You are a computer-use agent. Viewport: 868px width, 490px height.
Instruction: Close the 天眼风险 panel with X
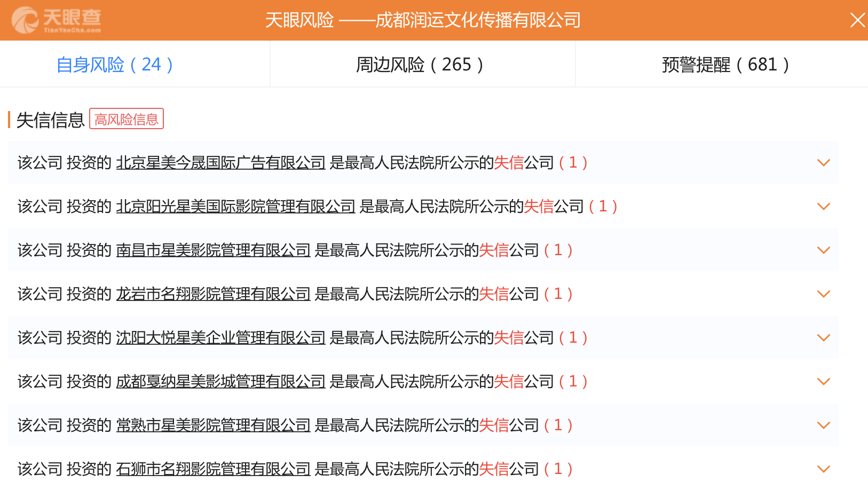click(x=857, y=20)
